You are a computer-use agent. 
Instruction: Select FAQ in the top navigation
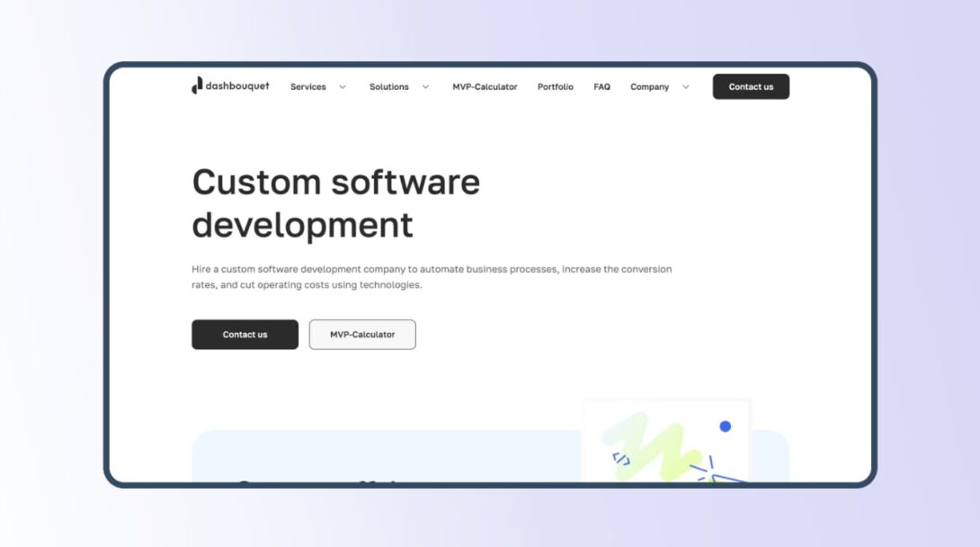pyautogui.click(x=601, y=87)
